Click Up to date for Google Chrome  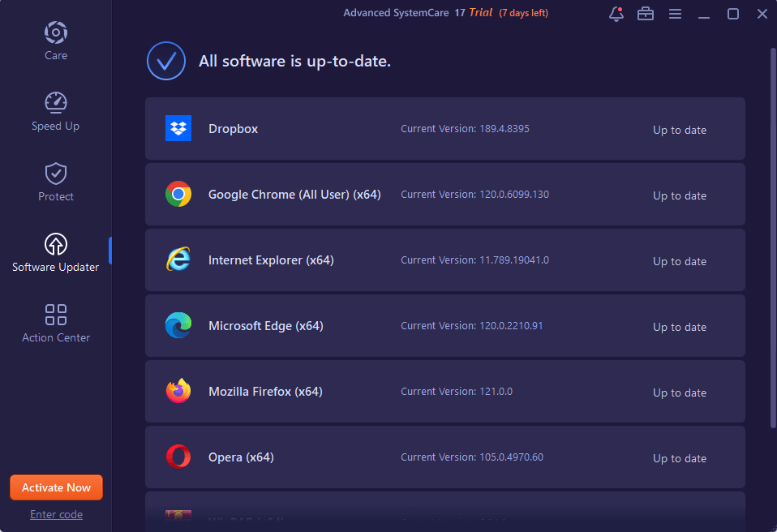tap(680, 195)
